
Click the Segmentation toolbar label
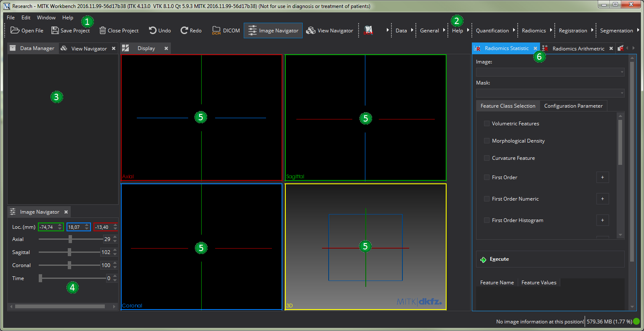(617, 30)
